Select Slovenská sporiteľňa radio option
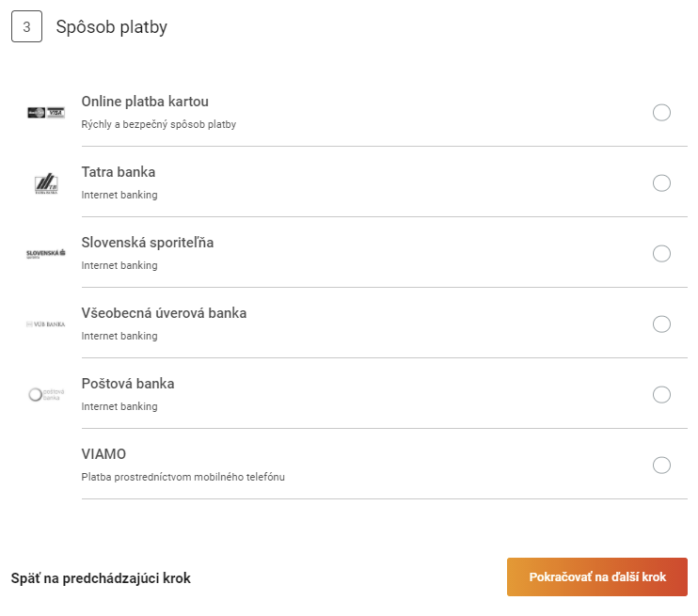The height and width of the screenshot is (616, 698). (661, 254)
